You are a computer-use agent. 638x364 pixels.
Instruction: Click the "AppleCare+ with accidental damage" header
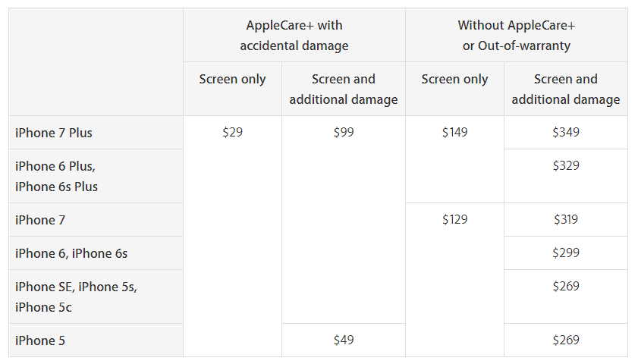coord(294,35)
